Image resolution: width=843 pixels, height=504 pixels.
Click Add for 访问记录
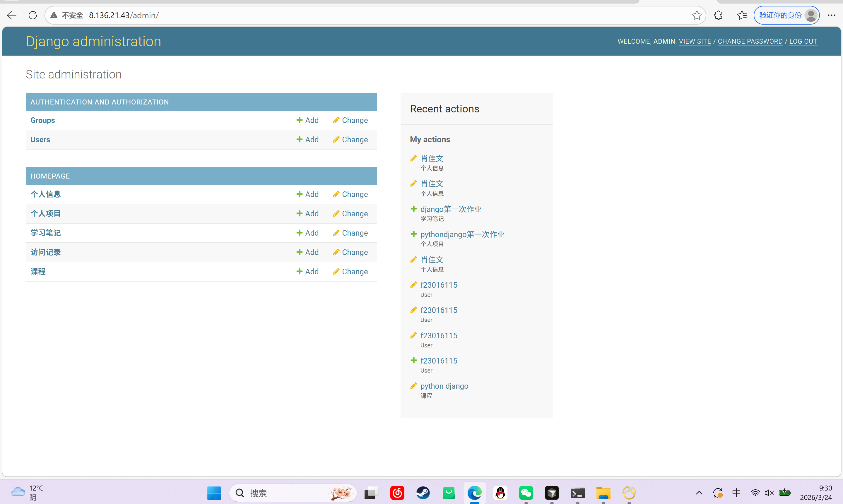tap(307, 252)
